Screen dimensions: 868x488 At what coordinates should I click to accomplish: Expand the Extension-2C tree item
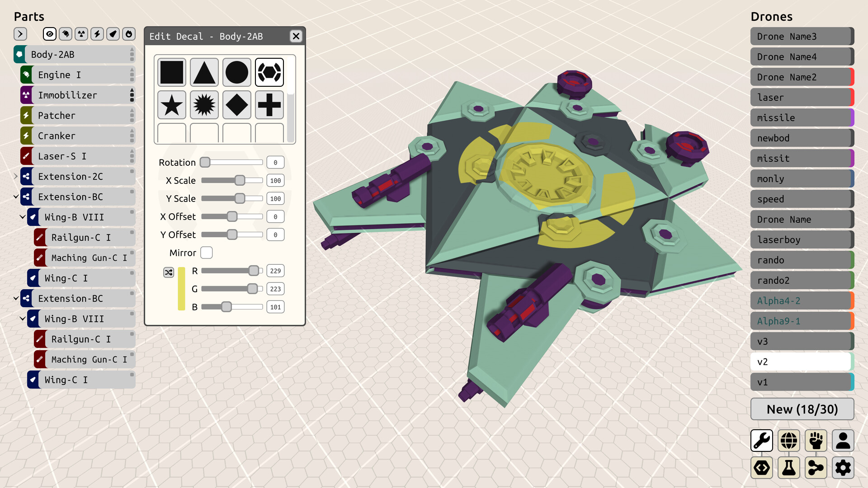pyautogui.click(x=16, y=176)
